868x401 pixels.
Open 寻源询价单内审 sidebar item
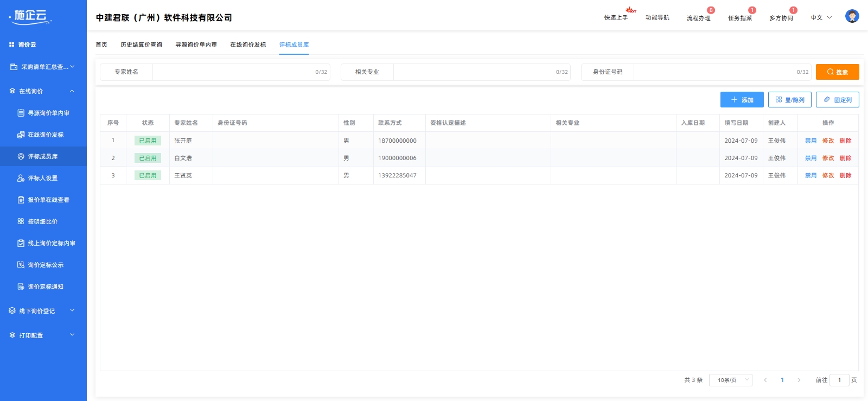click(48, 113)
